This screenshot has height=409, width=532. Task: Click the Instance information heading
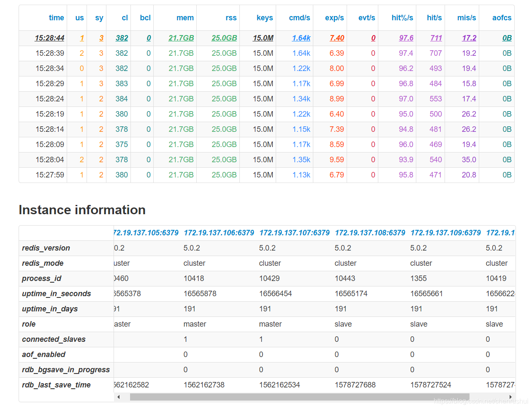[82, 210]
